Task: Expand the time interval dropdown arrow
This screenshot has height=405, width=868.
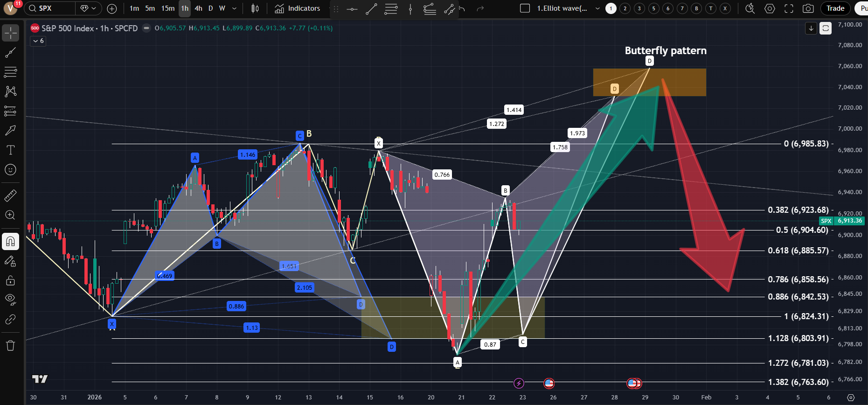Action: coord(234,8)
